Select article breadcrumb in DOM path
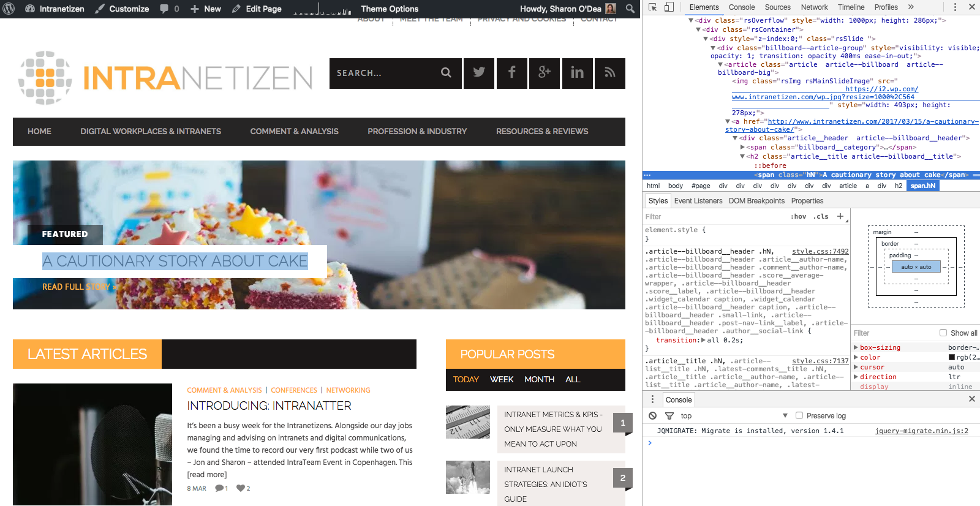The image size is (980, 506). (x=848, y=186)
